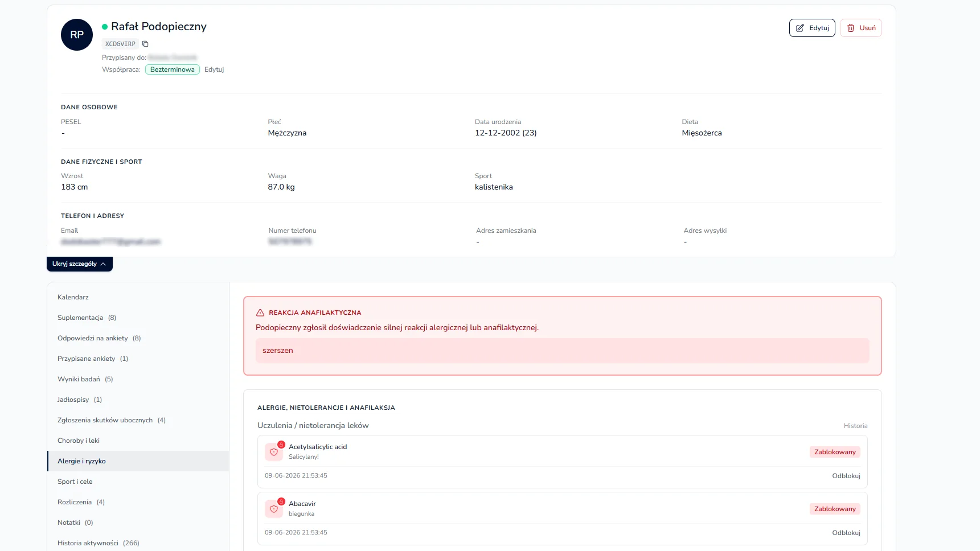Click the Salicylany! note text
The height and width of the screenshot is (551, 980).
click(x=304, y=457)
